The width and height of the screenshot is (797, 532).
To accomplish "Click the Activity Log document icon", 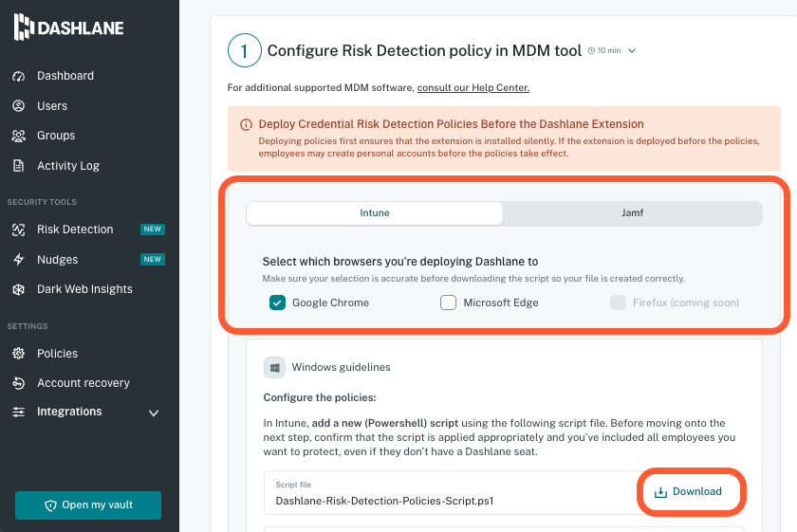I will pyautogui.click(x=19, y=166).
